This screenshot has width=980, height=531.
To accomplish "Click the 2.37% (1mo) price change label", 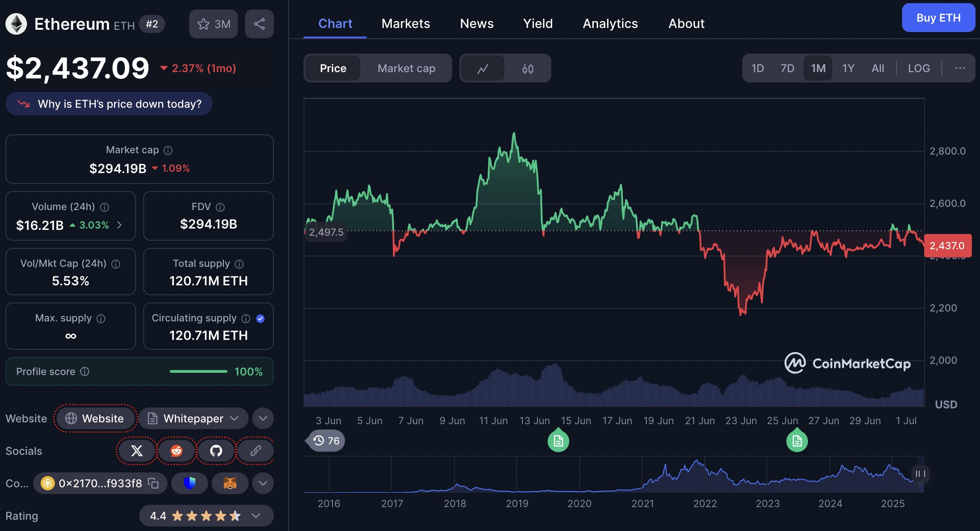I will (x=199, y=68).
